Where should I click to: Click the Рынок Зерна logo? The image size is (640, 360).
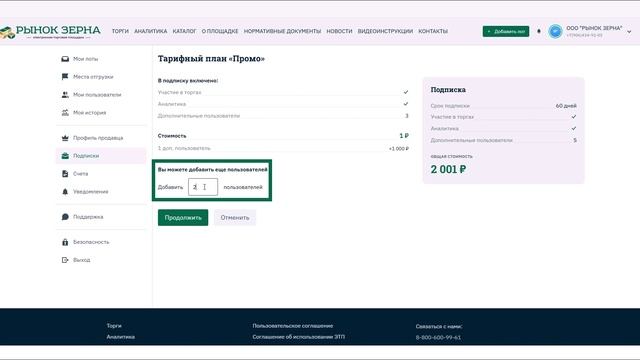(50, 32)
